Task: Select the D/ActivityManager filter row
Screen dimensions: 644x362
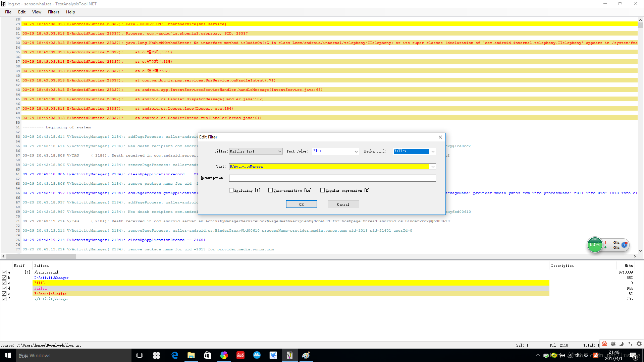Action: (291, 278)
